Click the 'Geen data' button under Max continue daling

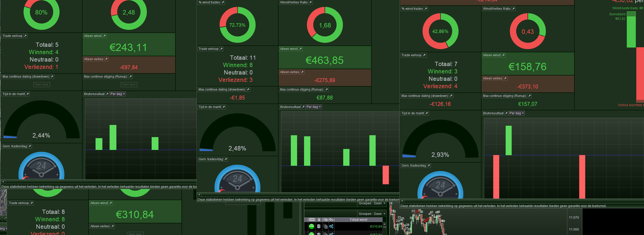click(x=42, y=84)
